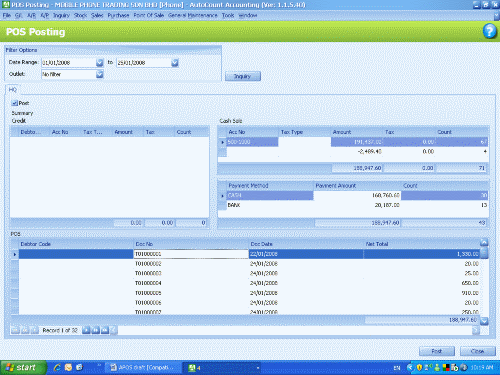Click the POS grid scroll down arrow

pyautogui.click(x=484, y=321)
